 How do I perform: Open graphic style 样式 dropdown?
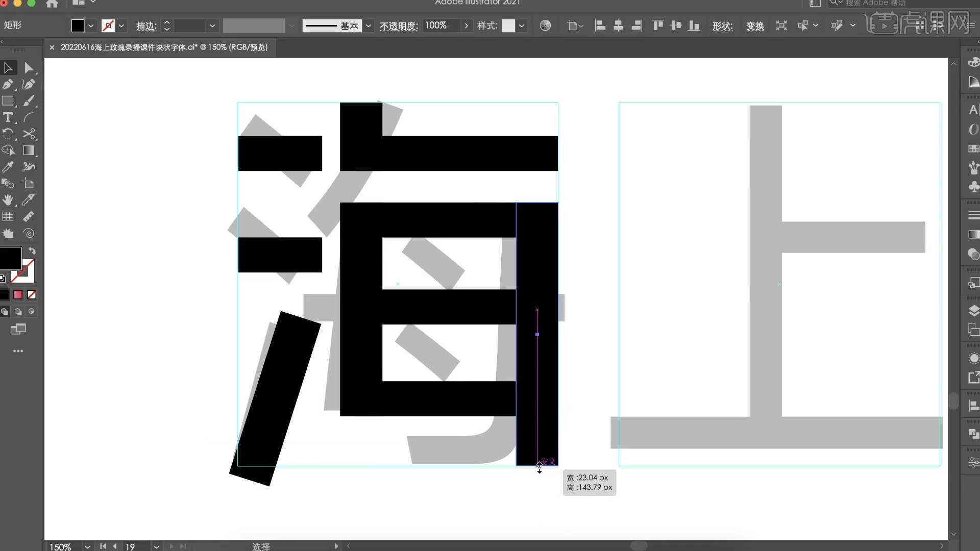[521, 26]
